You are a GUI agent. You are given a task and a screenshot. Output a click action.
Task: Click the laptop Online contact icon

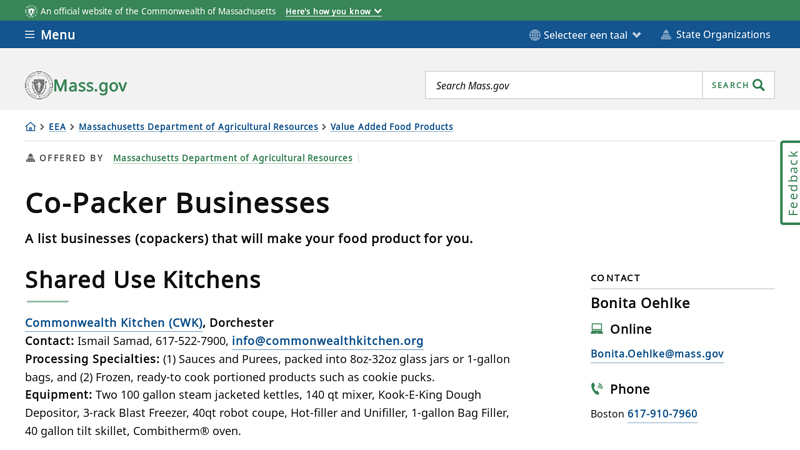(597, 329)
